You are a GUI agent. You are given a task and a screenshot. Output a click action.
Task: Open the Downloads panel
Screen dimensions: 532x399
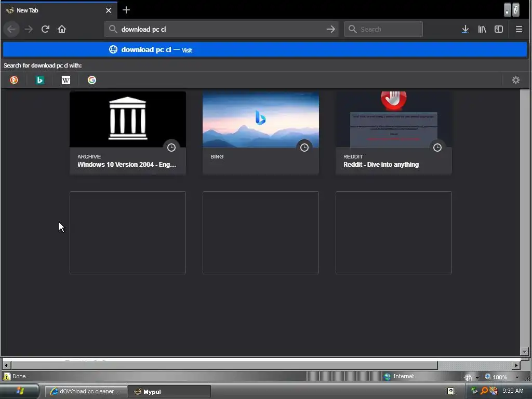click(x=465, y=29)
